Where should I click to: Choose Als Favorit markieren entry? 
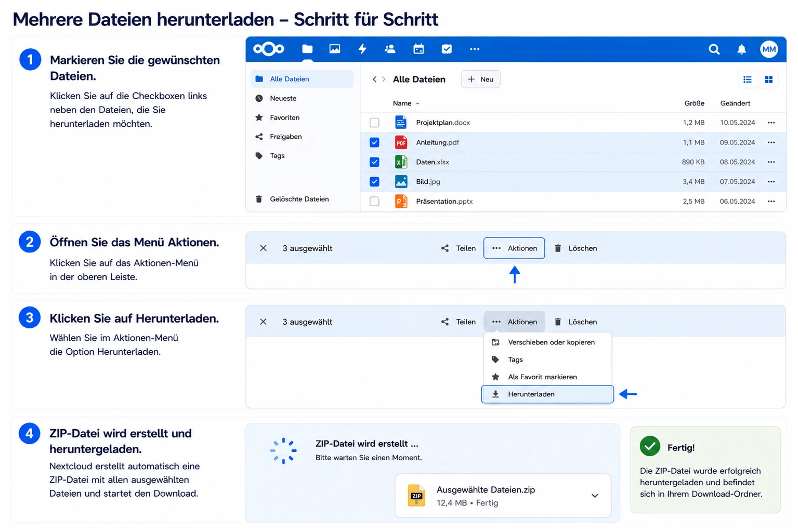click(547, 377)
